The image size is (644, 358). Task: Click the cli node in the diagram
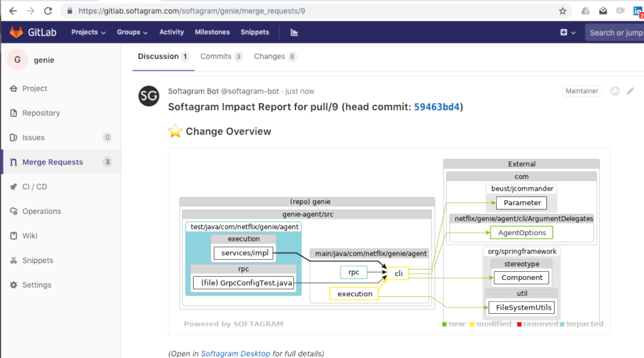click(398, 273)
